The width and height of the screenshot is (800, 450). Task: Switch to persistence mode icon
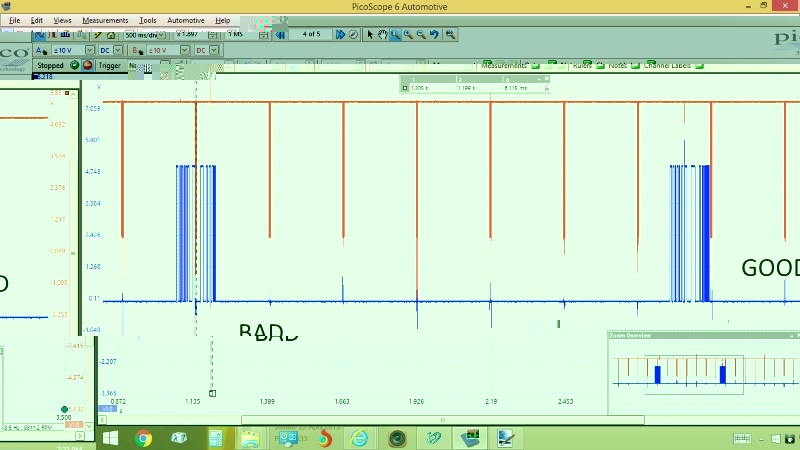(x=53, y=35)
